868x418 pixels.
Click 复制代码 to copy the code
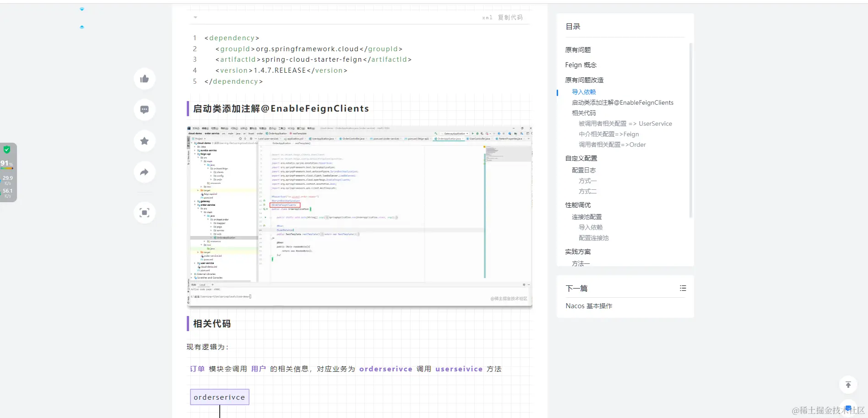510,17
